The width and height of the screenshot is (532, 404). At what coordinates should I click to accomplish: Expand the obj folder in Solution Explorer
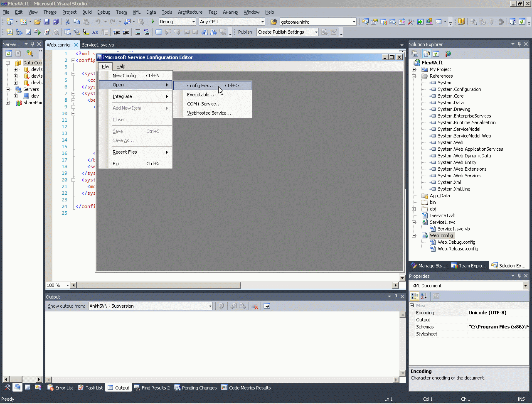pyautogui.click(x=414, y=209)
